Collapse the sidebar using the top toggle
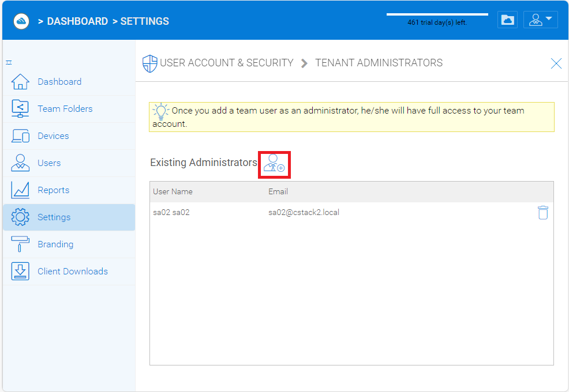 9,62
